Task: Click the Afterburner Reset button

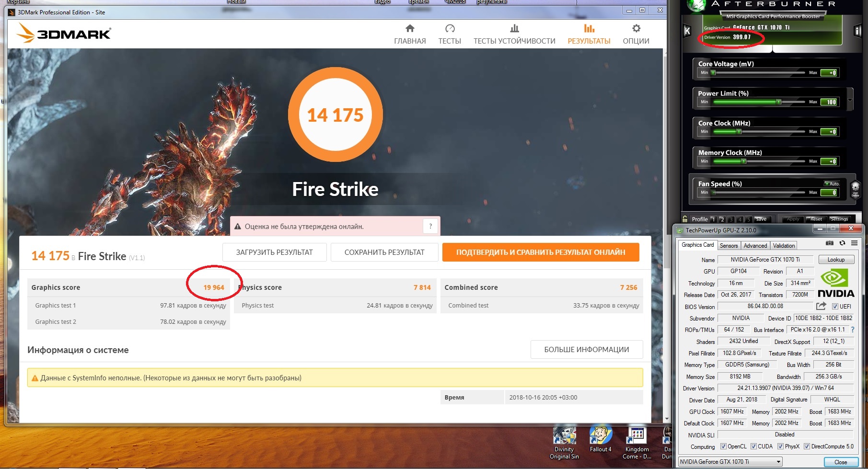Action: (x=816, y=219)
